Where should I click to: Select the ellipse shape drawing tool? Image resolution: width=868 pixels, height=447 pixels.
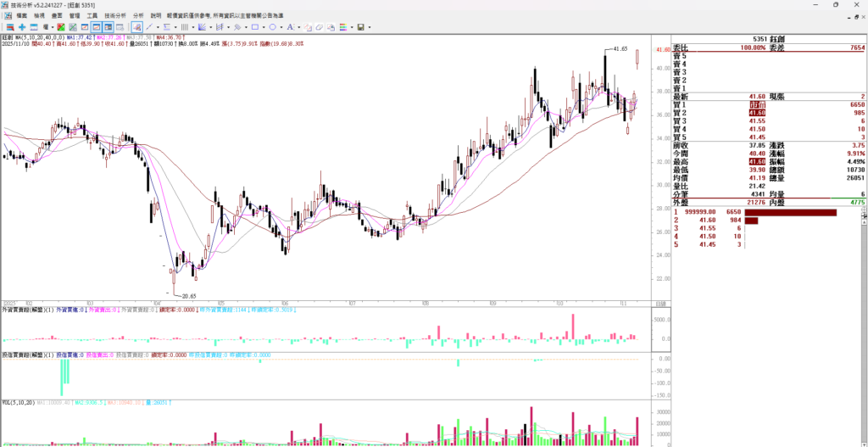(x=273, y=27)
